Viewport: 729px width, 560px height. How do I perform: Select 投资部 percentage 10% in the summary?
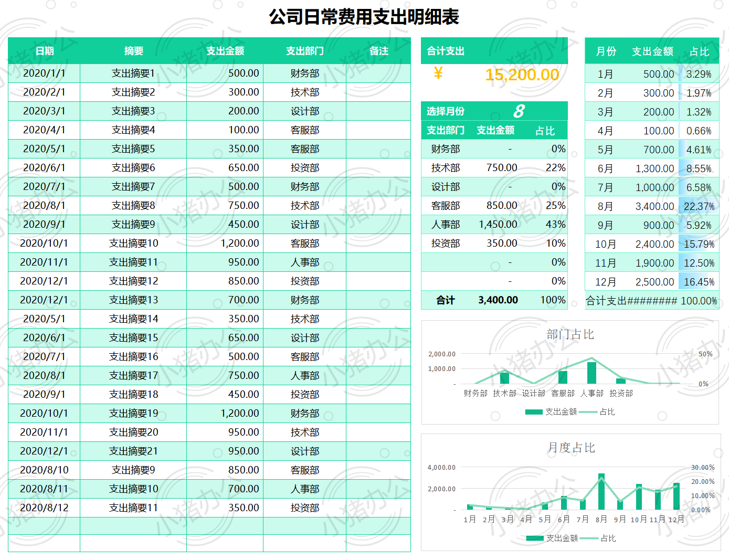click(x=556, y=243)
